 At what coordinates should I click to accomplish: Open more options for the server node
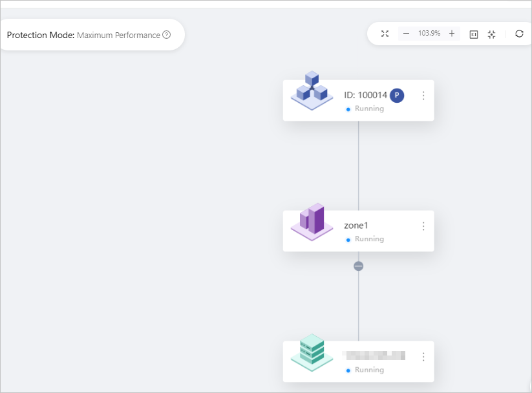click(x=423, y=357)
